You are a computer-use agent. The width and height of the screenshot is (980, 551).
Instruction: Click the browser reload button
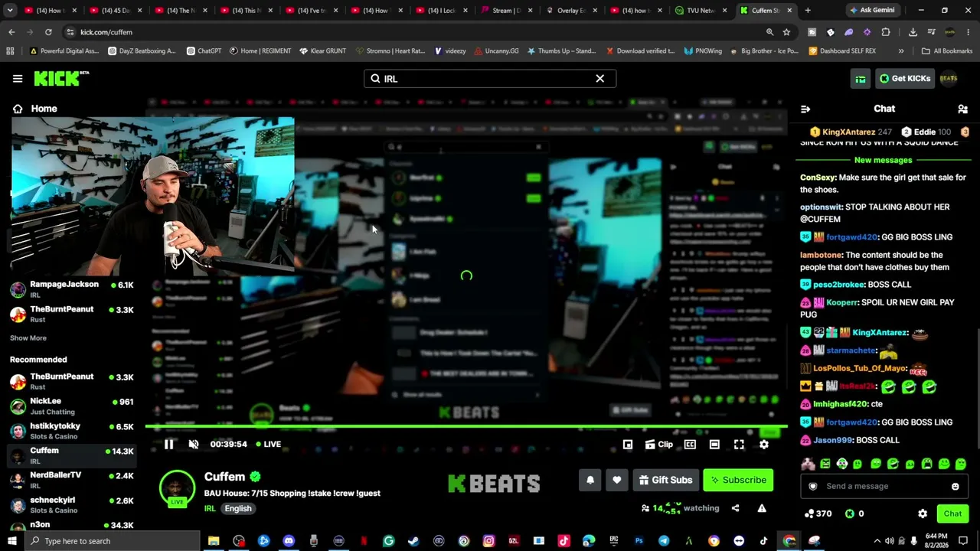[x=48, y=32]
